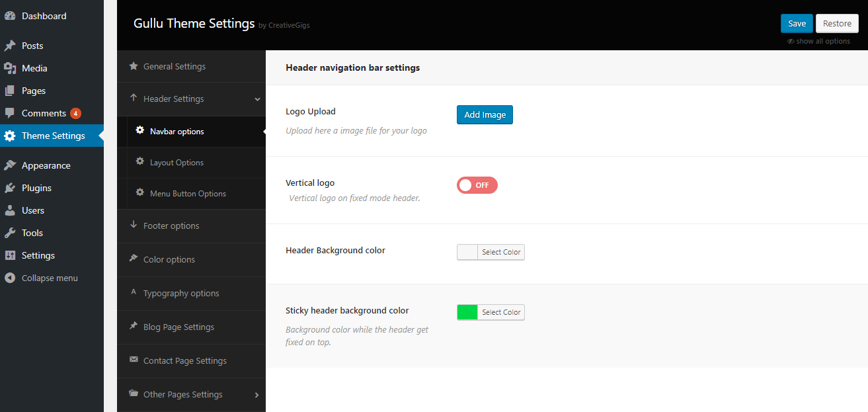Image resolution: width=868 pixels, height=412 pixels.
Task: Click the Restore button
Action: point(837,23)
